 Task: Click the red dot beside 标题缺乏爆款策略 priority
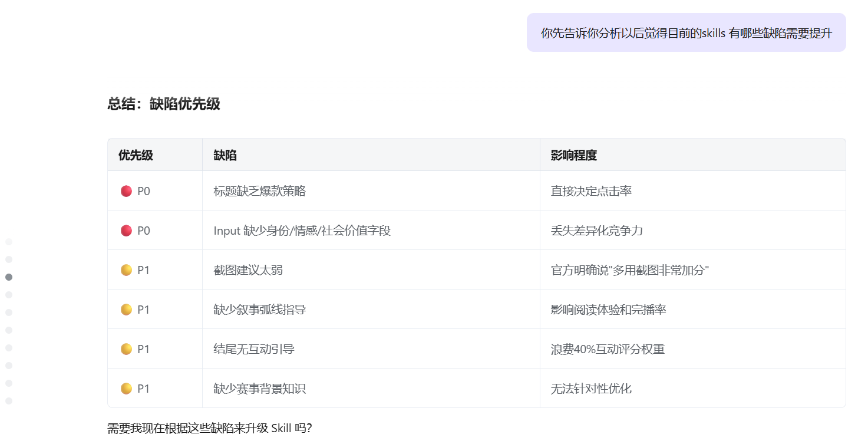(126, 191)
